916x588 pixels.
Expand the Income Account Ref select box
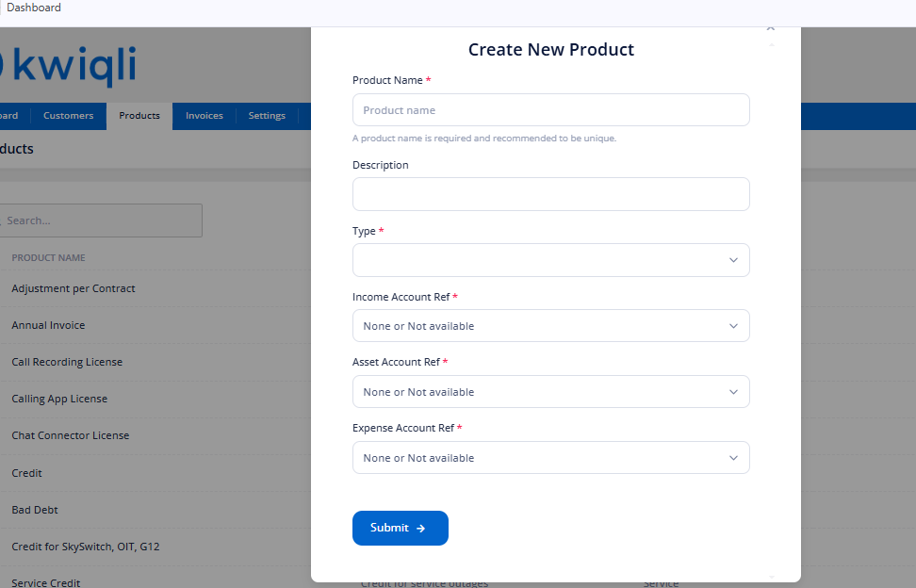[x=551, y=326]
